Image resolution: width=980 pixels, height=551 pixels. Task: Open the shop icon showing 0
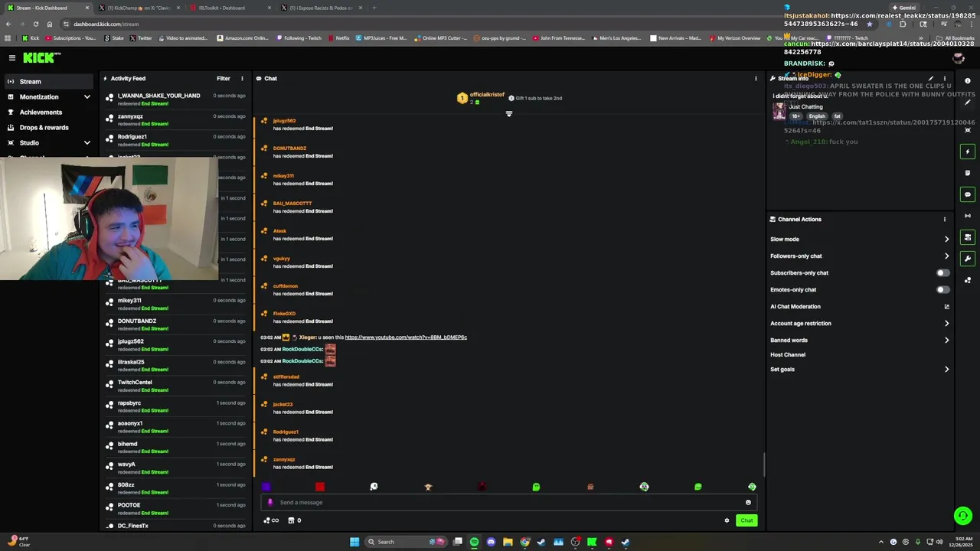click(295, 520)
